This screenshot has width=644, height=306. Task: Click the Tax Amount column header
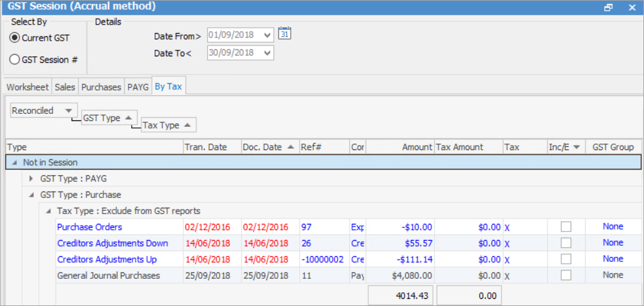coord(460,147)
